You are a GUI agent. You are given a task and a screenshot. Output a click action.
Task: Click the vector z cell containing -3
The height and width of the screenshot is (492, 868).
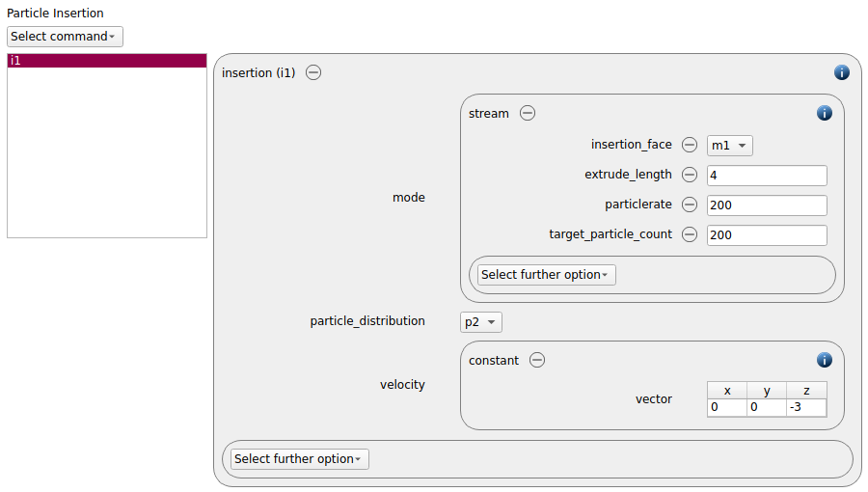coord(806,407)
